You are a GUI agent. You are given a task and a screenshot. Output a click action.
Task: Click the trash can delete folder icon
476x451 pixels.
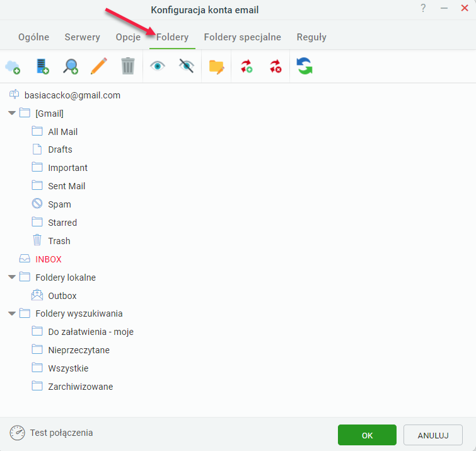(128, 66)
